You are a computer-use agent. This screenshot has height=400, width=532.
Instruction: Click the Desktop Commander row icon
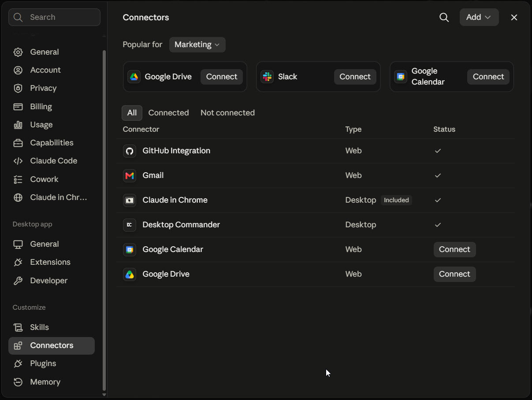point(130,225)
